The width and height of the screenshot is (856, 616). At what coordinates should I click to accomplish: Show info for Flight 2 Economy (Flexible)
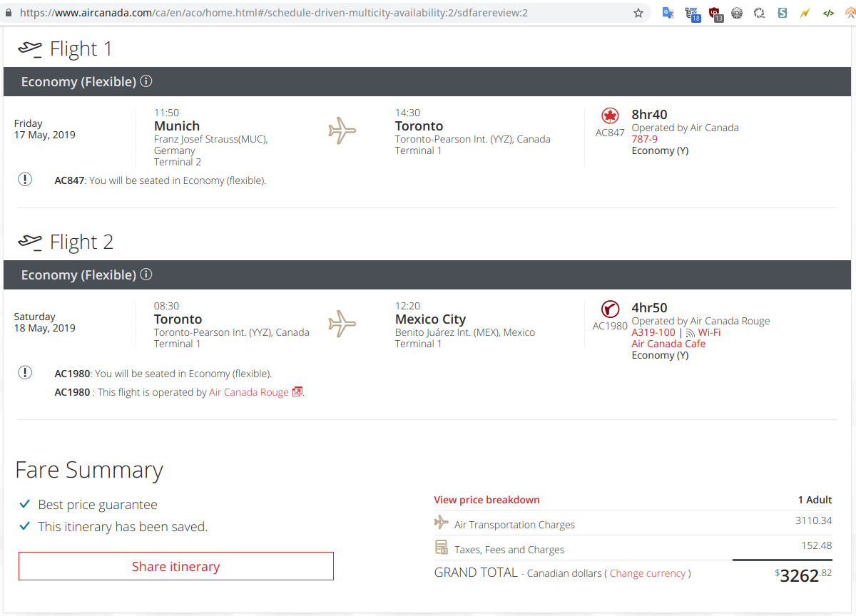click(x=146, y=274)
